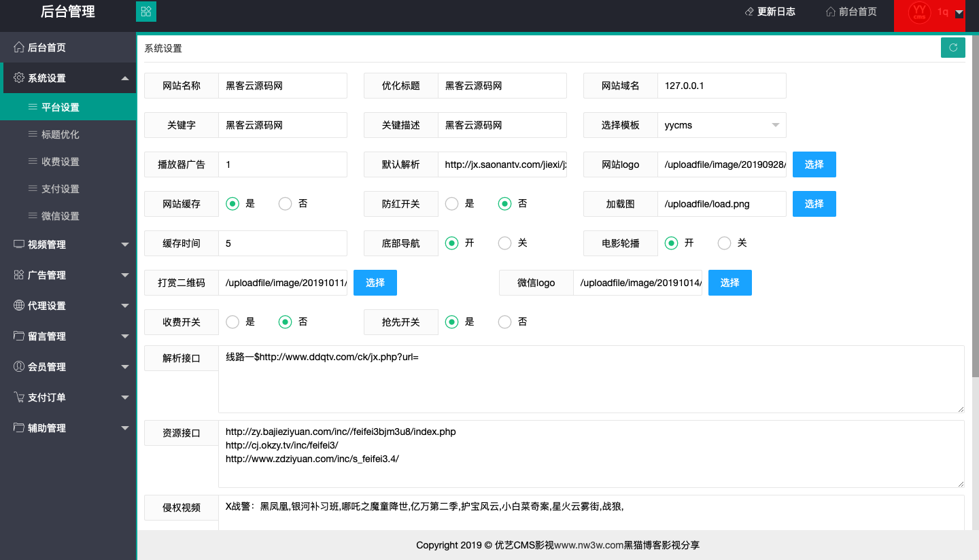Click the 网站名称 input field
The image size is (979, 560).
282,86
